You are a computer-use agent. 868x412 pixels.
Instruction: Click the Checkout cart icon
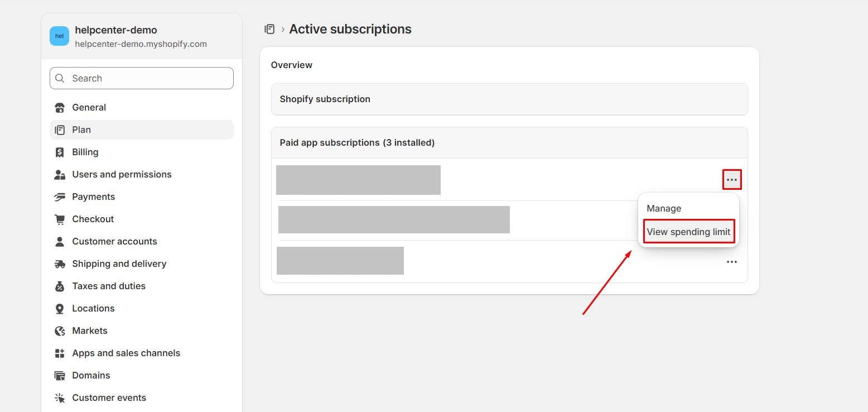point(60,219)
